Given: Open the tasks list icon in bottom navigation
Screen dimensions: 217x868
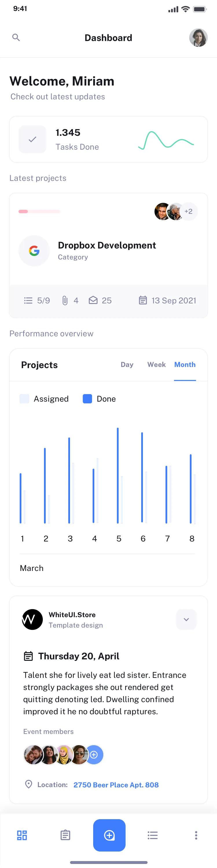Looking at the screenshot, I should pos(152,835).
